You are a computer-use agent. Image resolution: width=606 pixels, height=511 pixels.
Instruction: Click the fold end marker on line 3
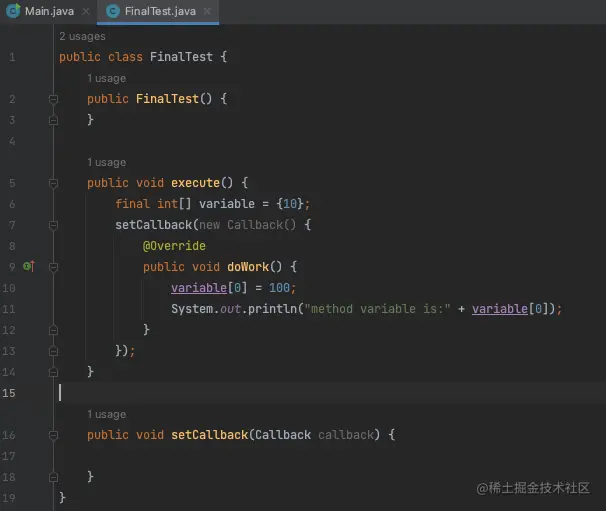click(x=53, y=120)
